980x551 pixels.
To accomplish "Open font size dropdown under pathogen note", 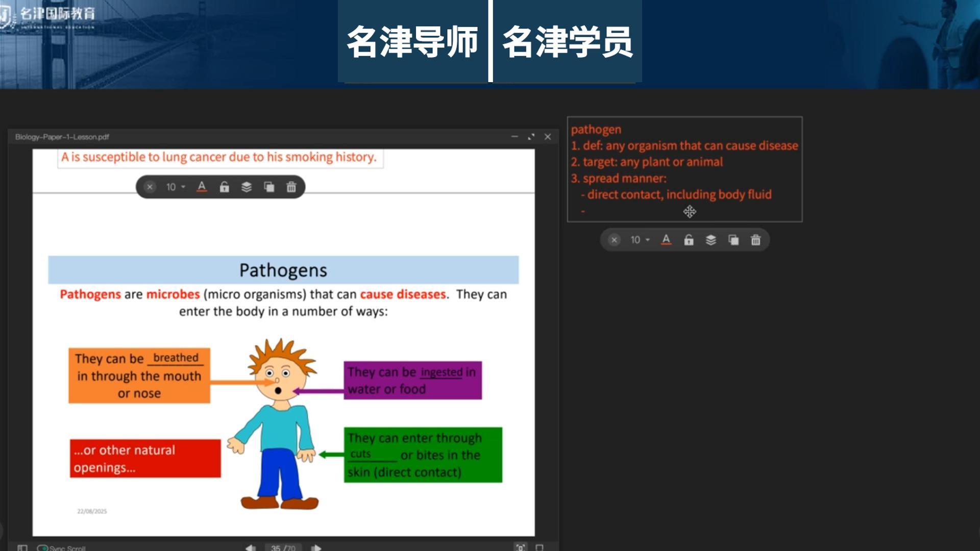I will (x=640, y=240).
